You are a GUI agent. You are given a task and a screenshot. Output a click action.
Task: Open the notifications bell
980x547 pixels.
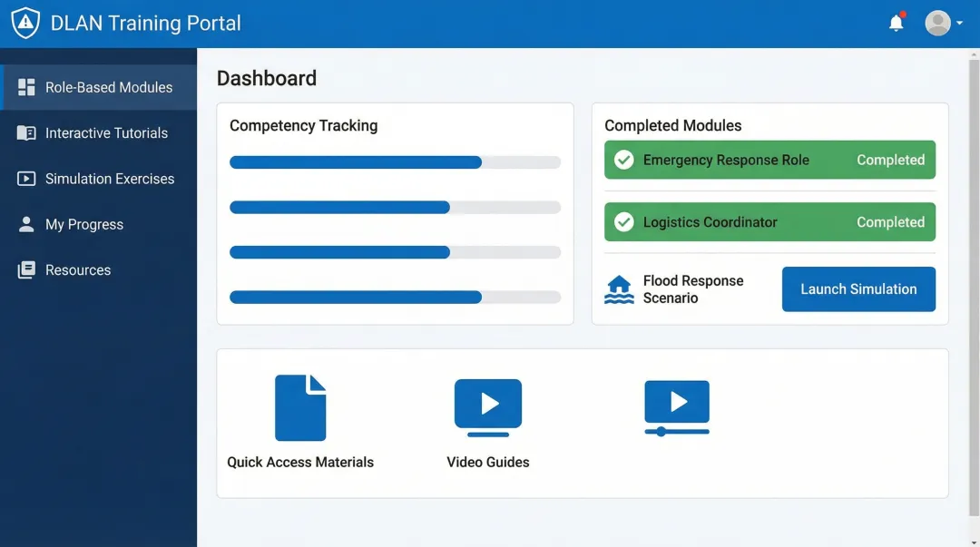pos(897,23)
